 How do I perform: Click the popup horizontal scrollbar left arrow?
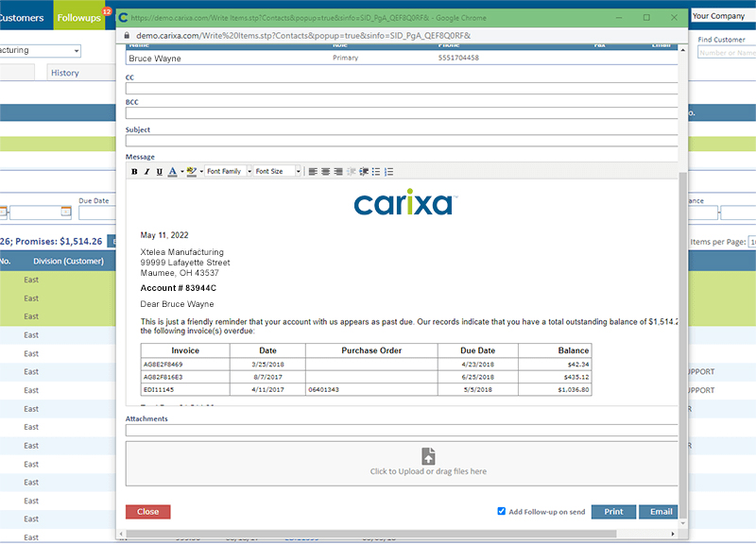121,534
